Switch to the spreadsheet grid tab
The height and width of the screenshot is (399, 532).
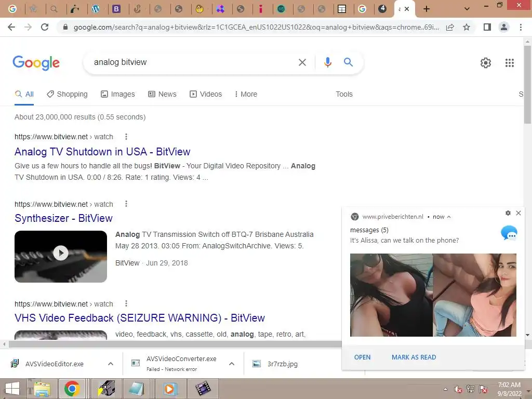342,9
